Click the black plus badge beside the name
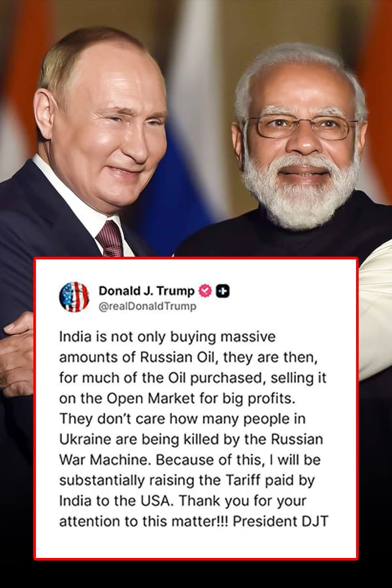The image size is (392, 588). (x=222, y=291)
